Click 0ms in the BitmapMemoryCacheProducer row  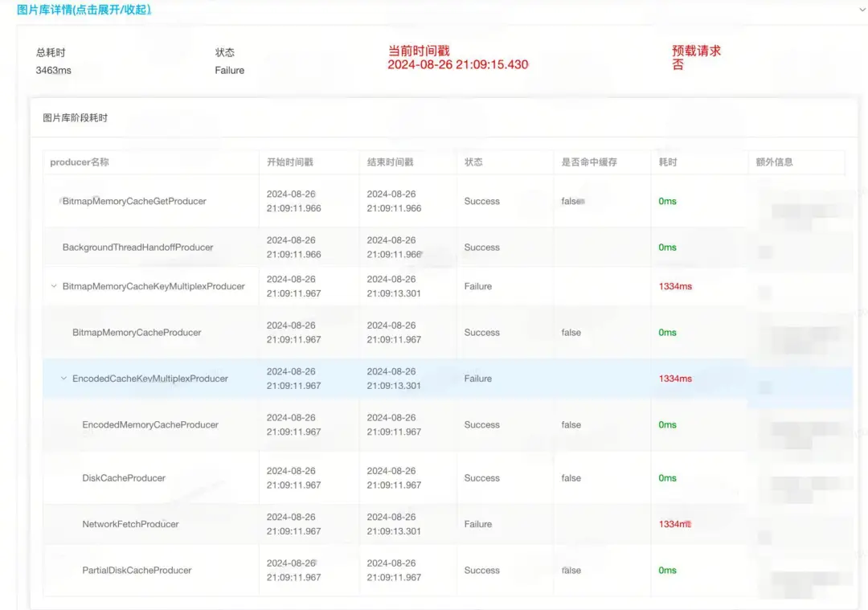tap(667, 333)
